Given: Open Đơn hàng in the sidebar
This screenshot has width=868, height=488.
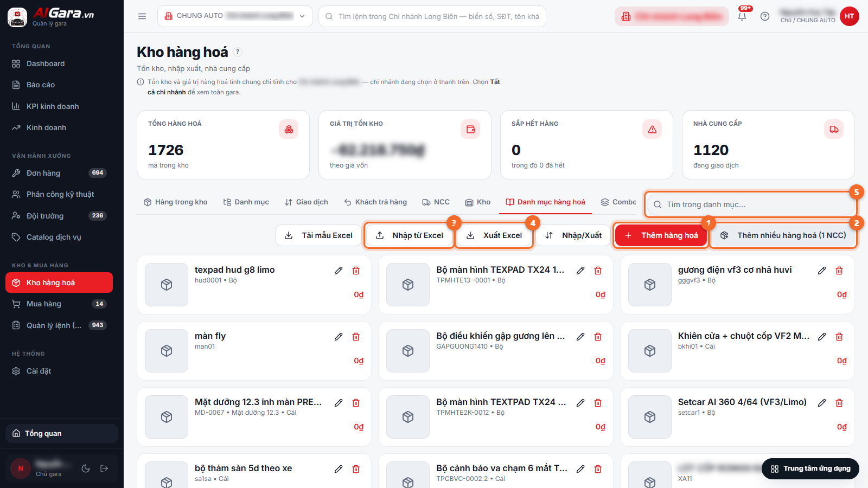Looking at the screenshot, I should (59, 173).
